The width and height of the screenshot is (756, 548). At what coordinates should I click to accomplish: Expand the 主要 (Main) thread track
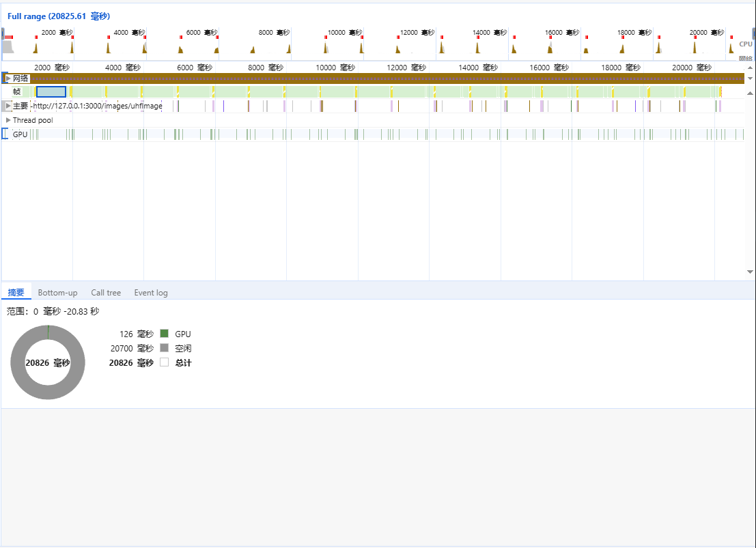pos(8,106)
